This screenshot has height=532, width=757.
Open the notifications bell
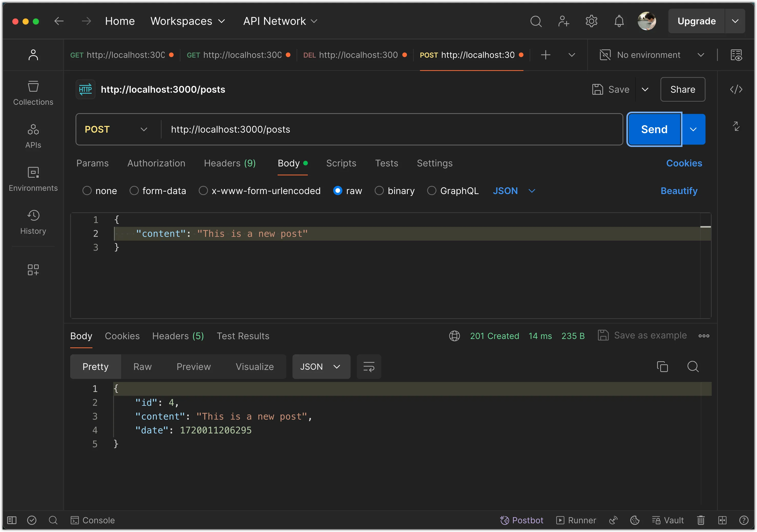click(x=619, y=21)
